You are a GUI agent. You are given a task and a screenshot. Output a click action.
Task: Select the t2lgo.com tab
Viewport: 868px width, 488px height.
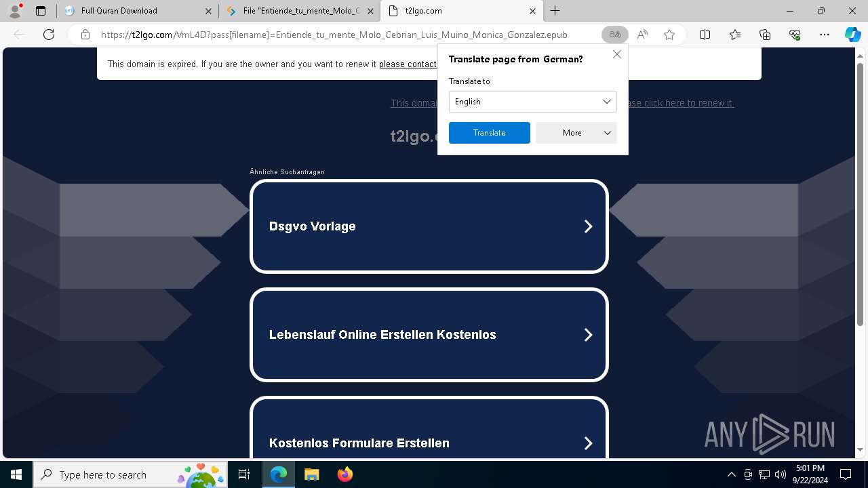[x=461, y=11]
